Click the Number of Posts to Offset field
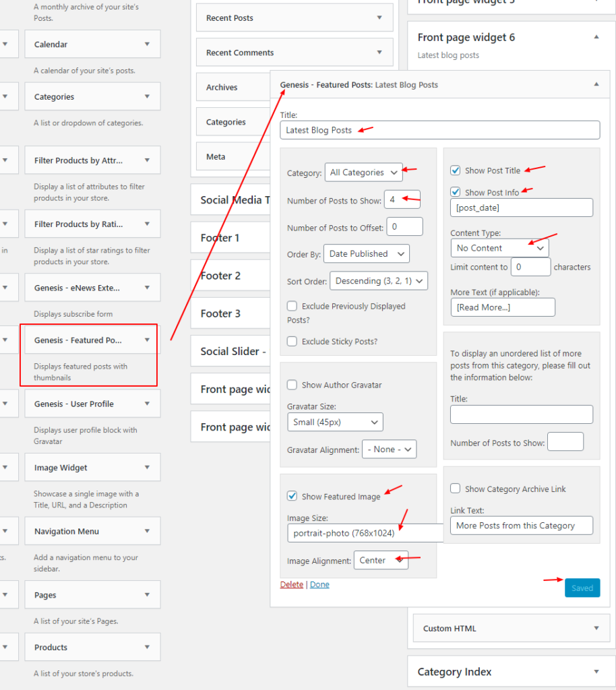 point(405,226)
